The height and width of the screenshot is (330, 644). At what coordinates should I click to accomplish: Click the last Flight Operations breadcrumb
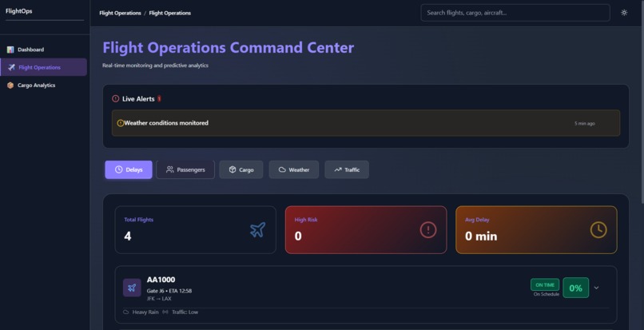click(x=169, y=13)
